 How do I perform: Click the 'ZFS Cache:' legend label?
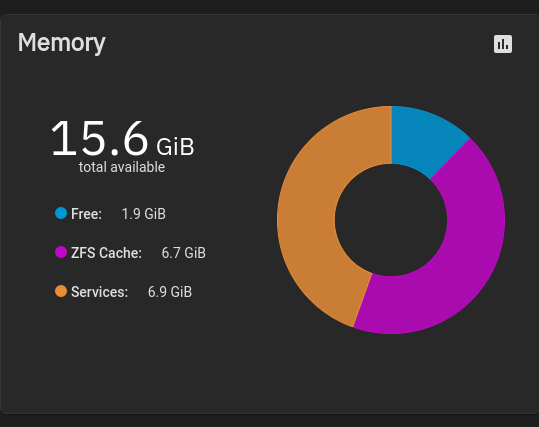(x=106, y=253)
